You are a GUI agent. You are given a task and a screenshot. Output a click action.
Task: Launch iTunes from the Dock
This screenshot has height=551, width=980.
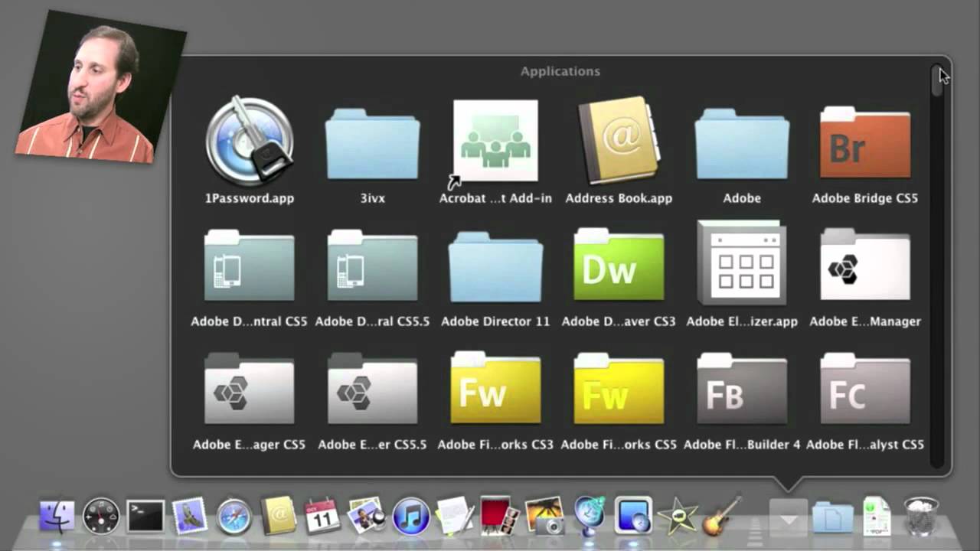pyautogui.click(x=410, y=516)
